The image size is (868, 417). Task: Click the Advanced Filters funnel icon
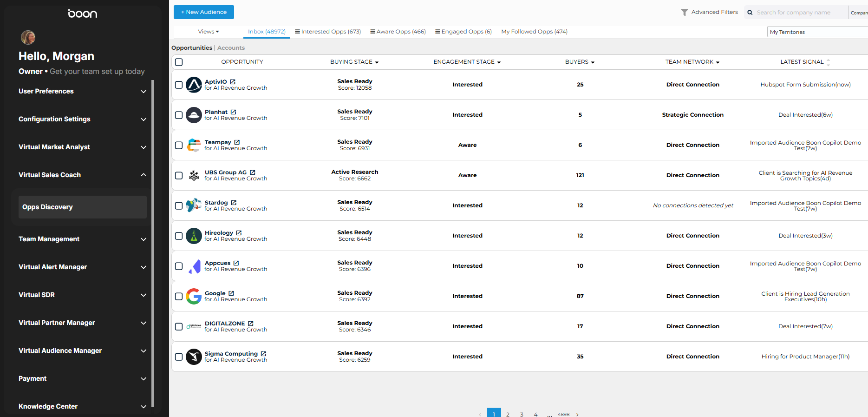point(684,13)
